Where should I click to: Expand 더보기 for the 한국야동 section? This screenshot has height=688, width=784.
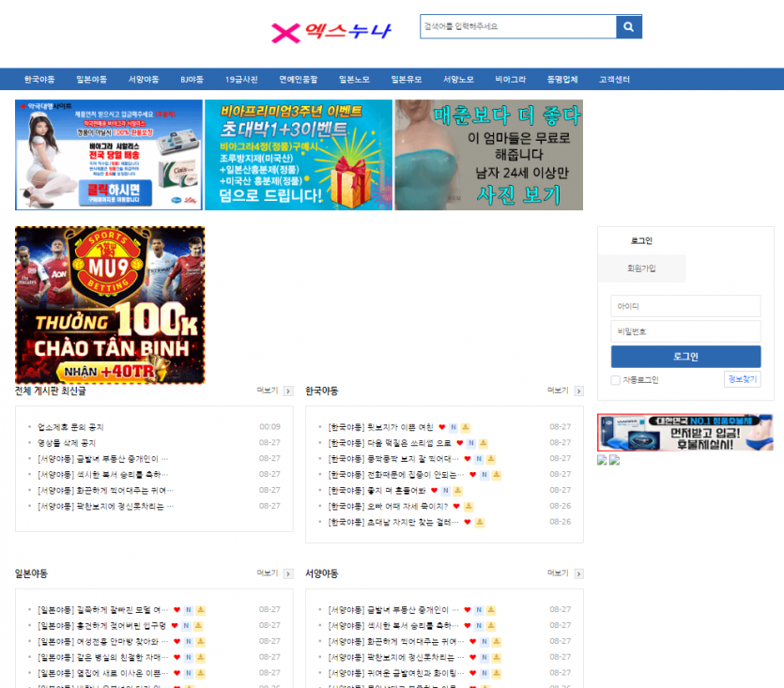coord(558,390)
